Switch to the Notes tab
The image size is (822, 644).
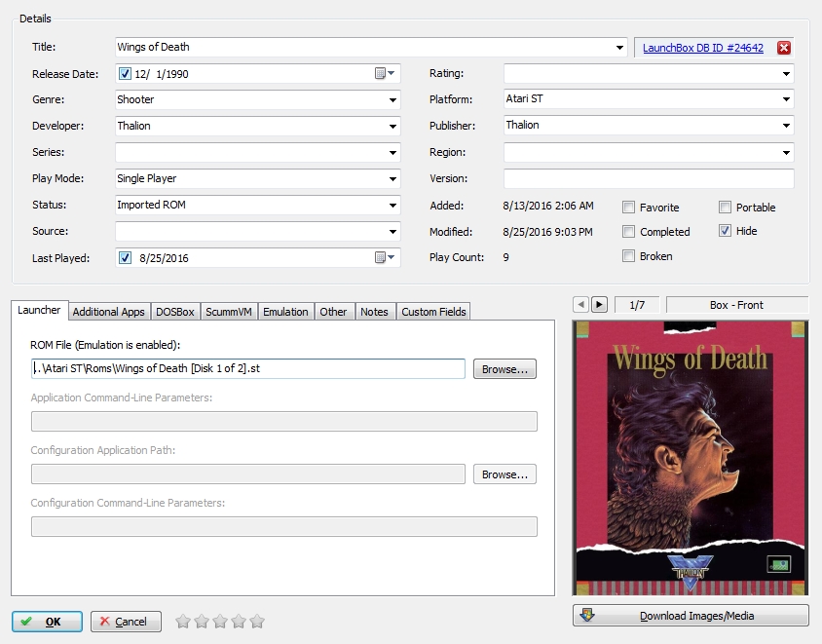pyautogui.click(x=374, y=312)
